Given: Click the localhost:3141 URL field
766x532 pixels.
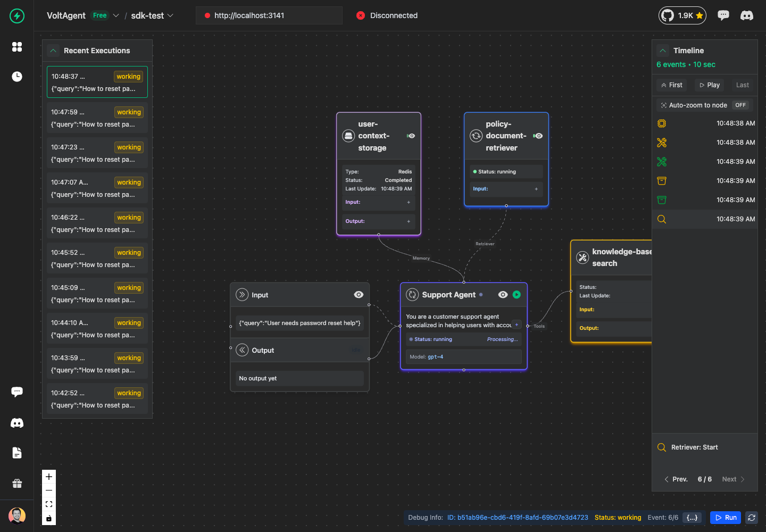Looking at the screenshot, I should (x=269, y=15).
